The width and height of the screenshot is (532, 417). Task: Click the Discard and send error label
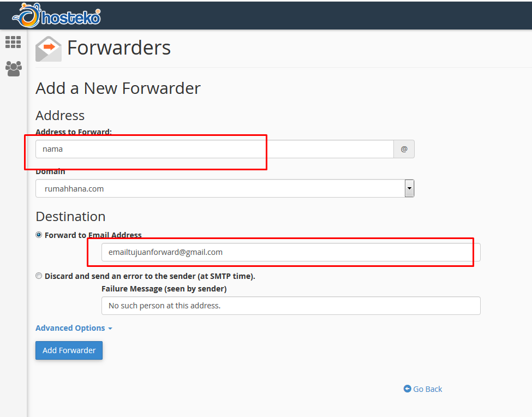point(150,276)
